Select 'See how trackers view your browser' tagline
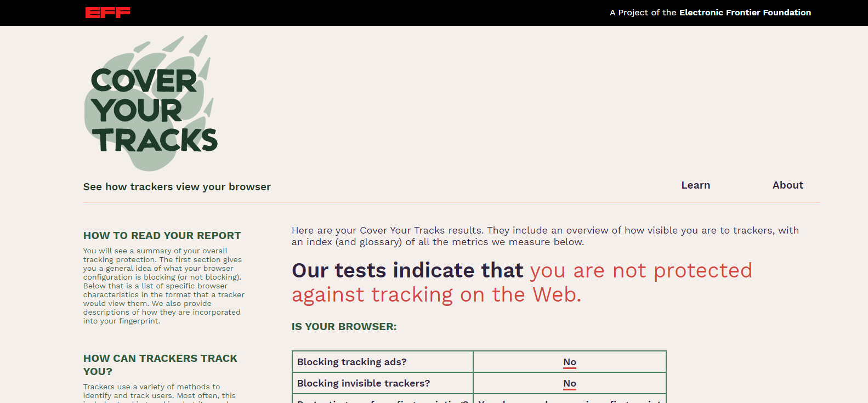This screenshot has width=868, height=403. (x=177, y=187)
